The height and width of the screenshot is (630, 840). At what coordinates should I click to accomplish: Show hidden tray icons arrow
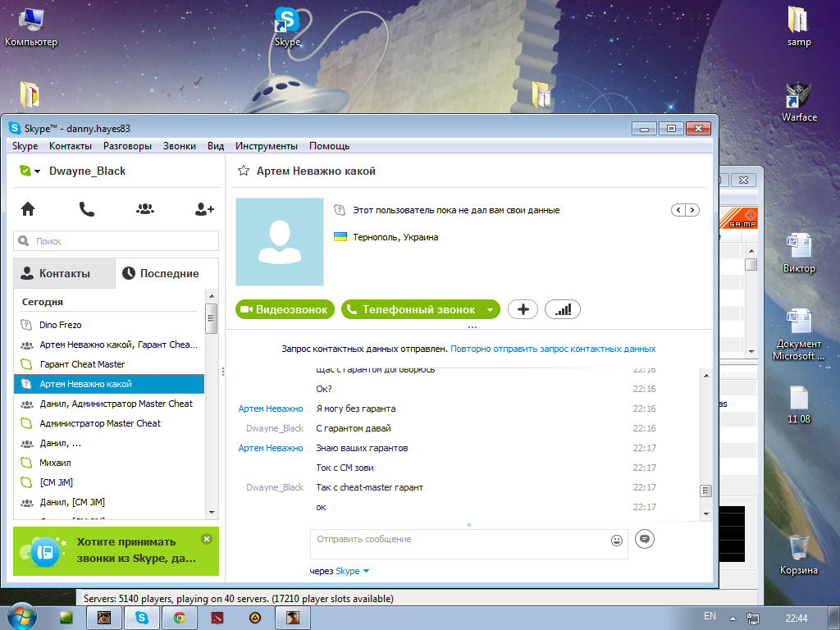pos(733,619)
